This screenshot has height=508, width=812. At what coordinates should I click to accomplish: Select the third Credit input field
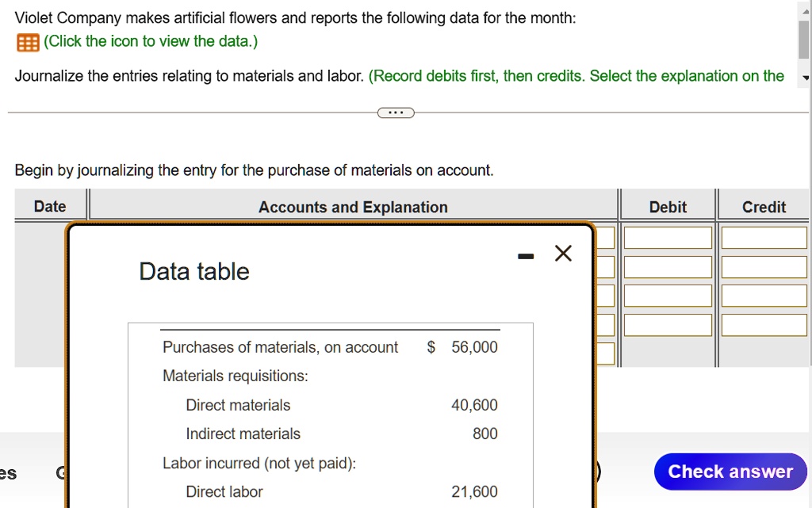click(x=764, y=295)
